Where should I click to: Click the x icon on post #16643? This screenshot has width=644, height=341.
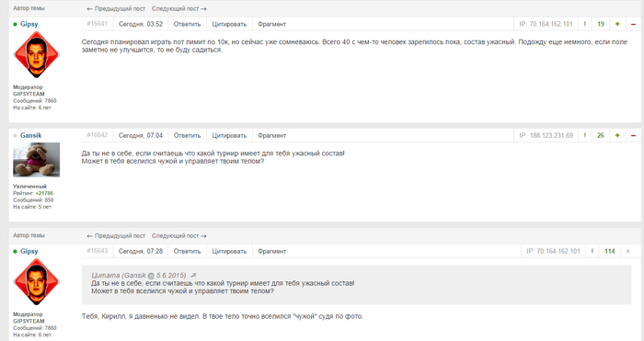[x=628, y=251]
